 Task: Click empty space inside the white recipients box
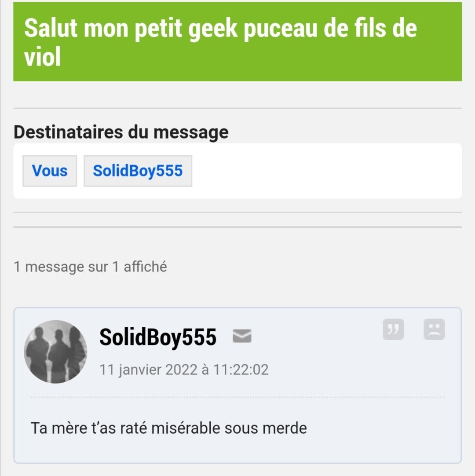click(x=326, y=171)
